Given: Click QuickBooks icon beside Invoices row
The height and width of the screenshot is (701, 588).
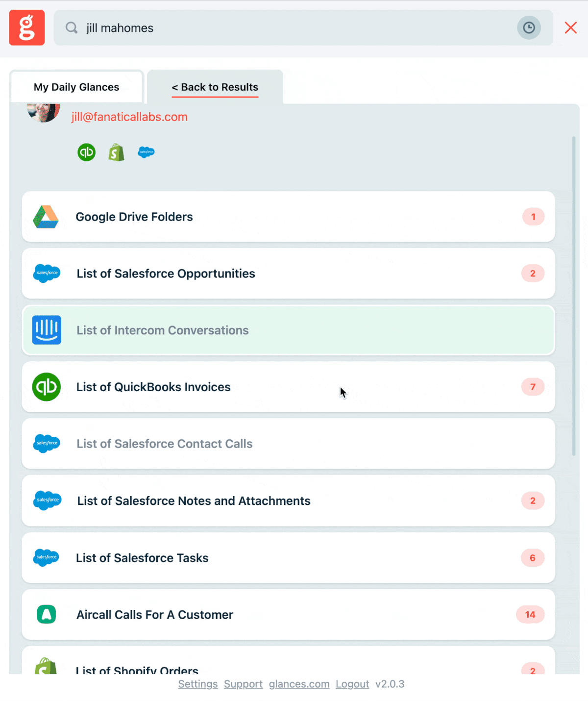Looking at the screenshot, I should (x=47, y=387).
